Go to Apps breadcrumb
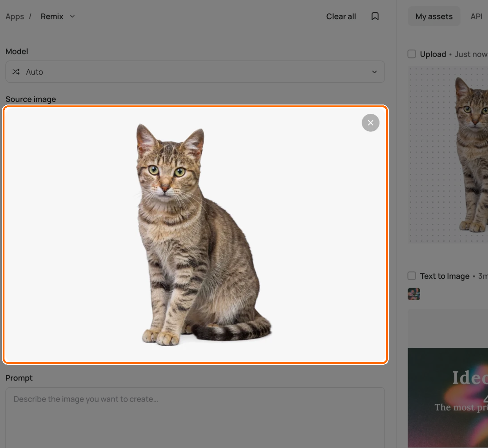488x448 pixels. (15, 17)
